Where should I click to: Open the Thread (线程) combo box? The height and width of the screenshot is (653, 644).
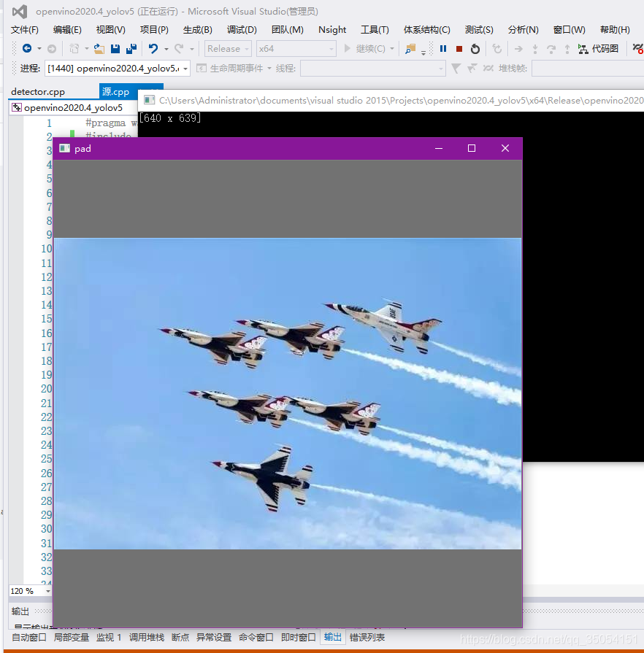point(372,69)
